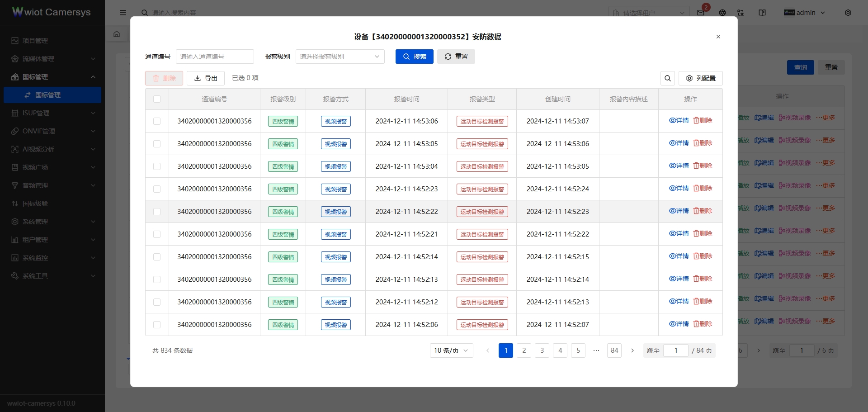
Task: View 详情 of the first alarm record
Action: 679,120
